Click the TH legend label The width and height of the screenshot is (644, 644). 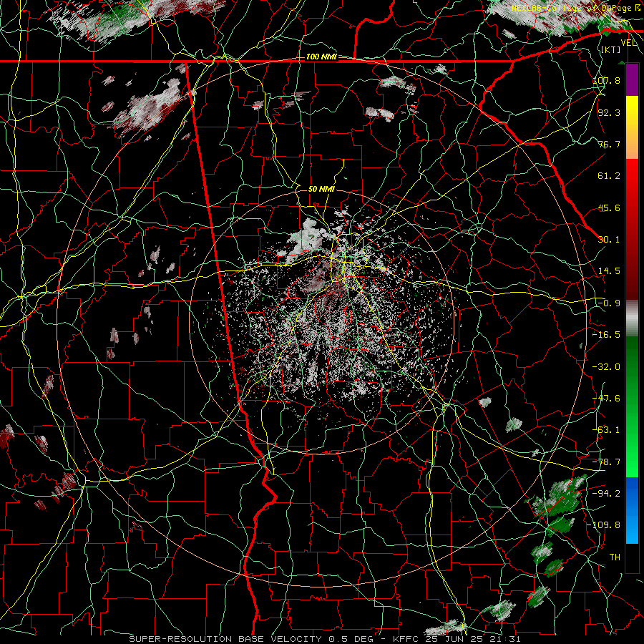(615, 557)
